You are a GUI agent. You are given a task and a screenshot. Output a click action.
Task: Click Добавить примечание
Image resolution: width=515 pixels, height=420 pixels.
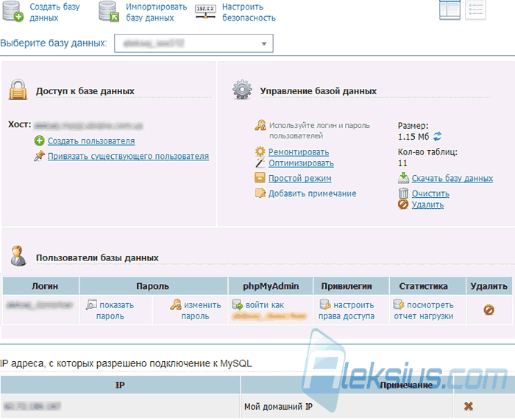click(313, 193)
